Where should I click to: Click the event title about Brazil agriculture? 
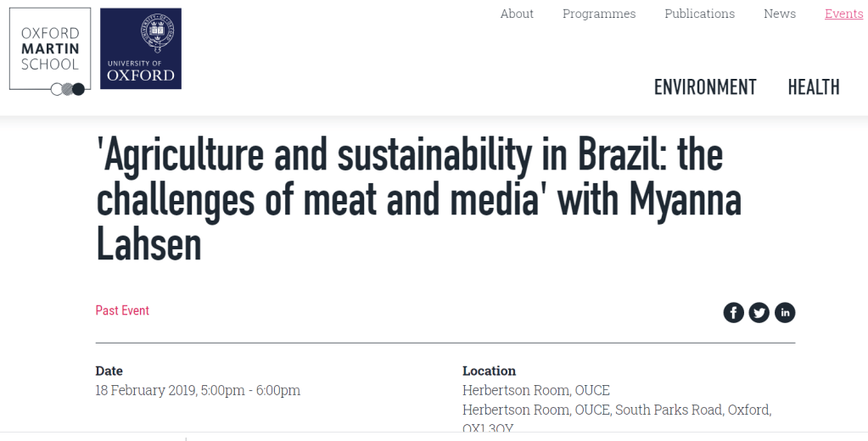[x=419, y=201]
